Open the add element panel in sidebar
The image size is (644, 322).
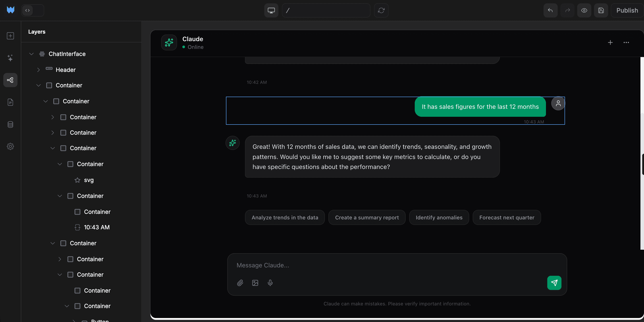pos(10,36)
